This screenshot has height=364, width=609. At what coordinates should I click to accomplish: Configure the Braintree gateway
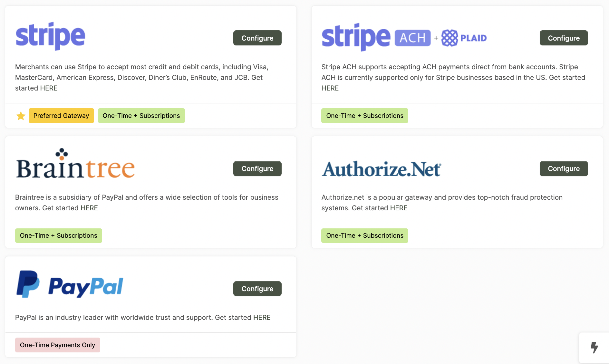tap(257, 168)
